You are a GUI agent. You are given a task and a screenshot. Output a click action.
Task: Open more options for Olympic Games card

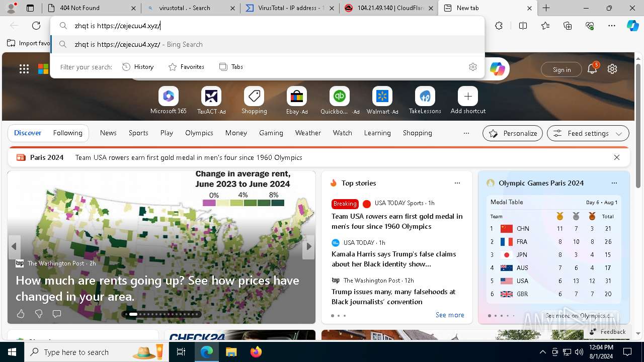coord(614,183)
